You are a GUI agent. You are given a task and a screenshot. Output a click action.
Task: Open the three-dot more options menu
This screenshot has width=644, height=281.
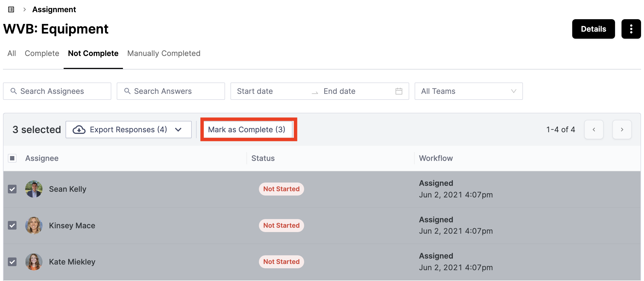631,29
